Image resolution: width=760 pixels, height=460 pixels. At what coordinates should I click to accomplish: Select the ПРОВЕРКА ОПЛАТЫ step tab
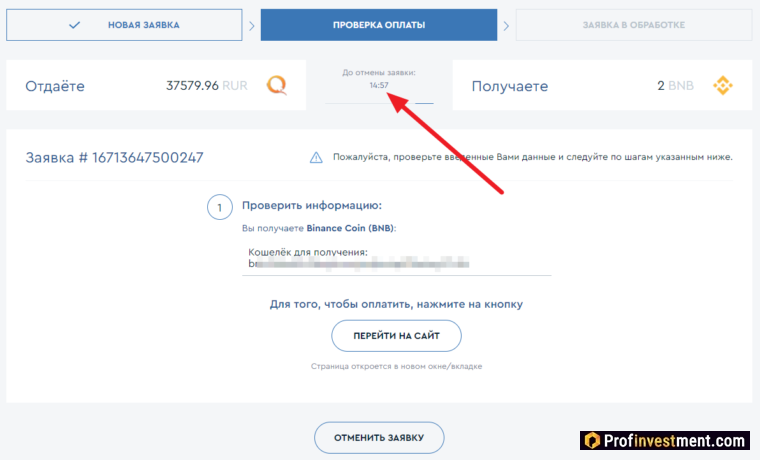pyautogui.click(x=379, y=25)
